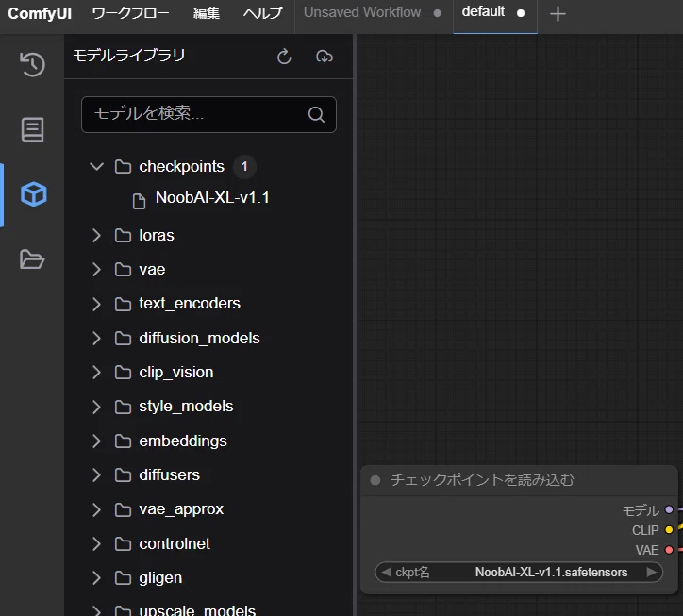Click the diffusion_models folder label
The width and height of the screenshot is (683, 616).
[x=199, y=338]
